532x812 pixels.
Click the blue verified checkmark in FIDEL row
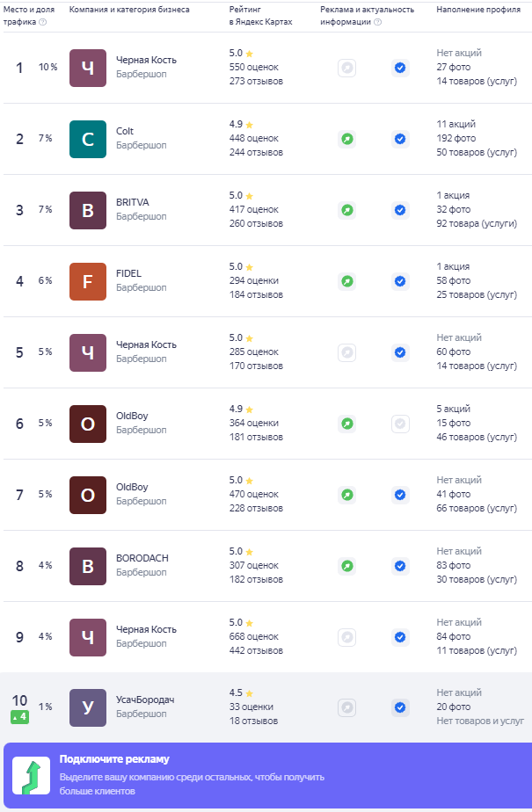400,281
